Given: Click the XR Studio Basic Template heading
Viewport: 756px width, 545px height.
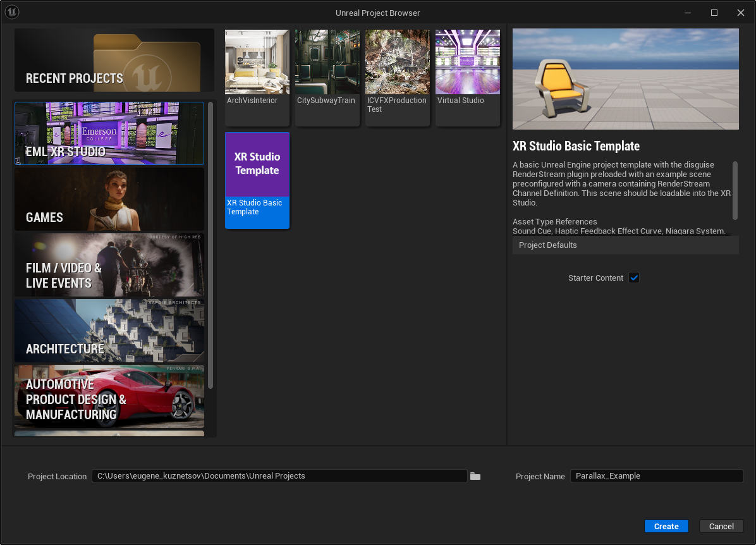Looking at the screenshot, I should click(x=576, y=146).
